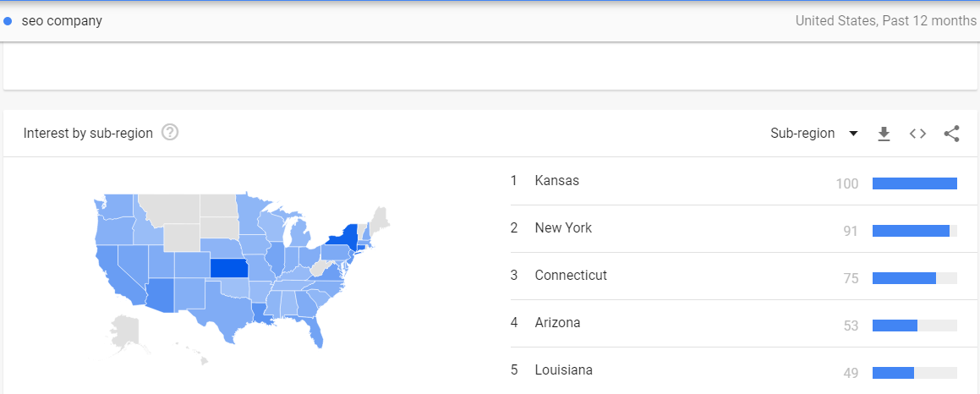Click the Kansas interest bar at 100

click(914, 183)
